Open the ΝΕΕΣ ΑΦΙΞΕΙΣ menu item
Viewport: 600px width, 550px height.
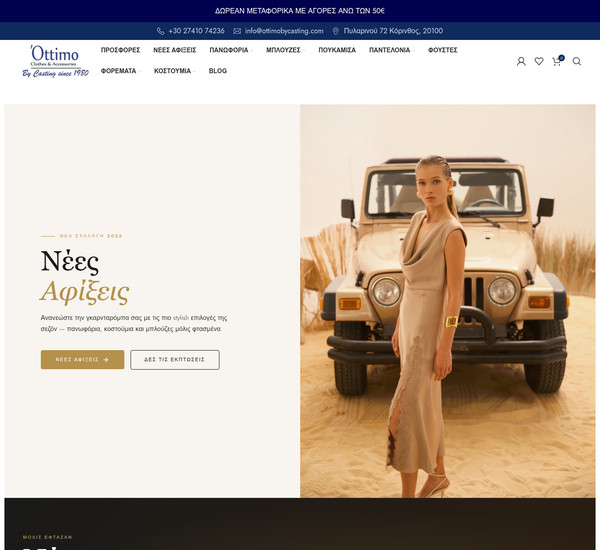click(174, 50)
